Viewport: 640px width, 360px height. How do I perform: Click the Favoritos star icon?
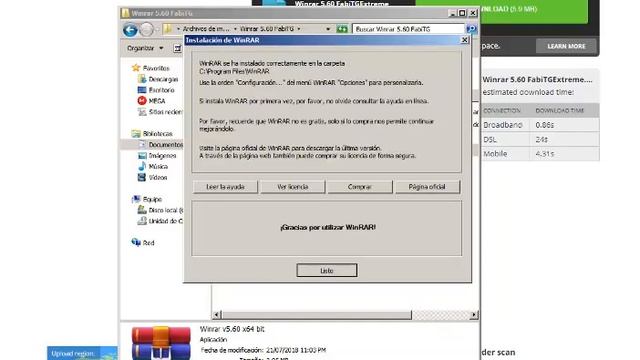tap(136, 68)
